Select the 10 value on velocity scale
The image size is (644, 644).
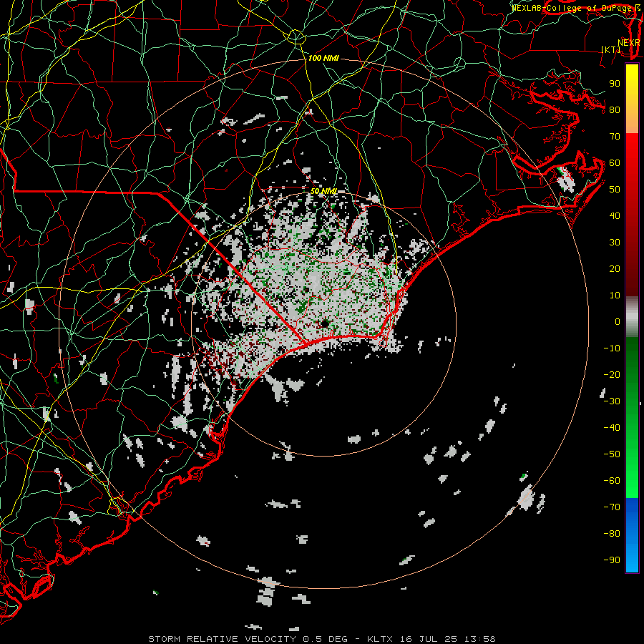pos(615,296)
